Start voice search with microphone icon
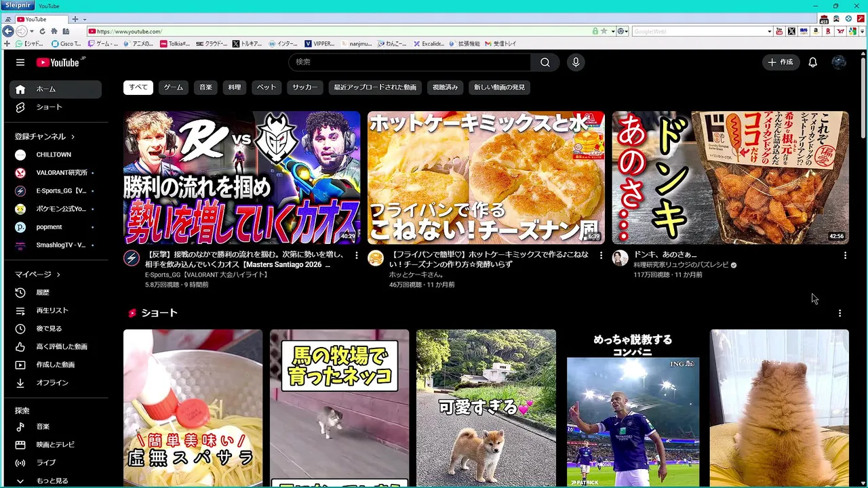Screen dimensions: 868x488 click(576, 62)
